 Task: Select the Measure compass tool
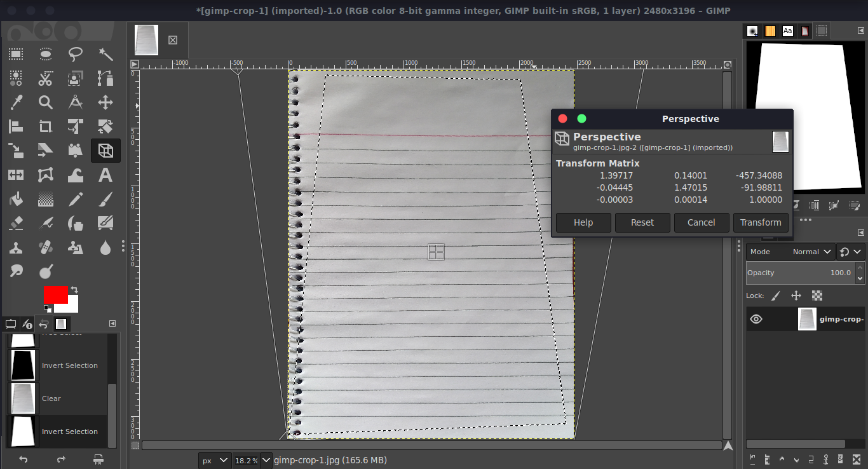coord(76,102)
